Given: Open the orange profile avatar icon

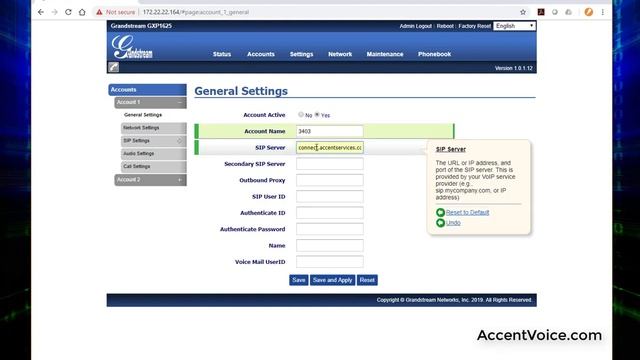Looking at the screenshot, I should [x=588, y=12].
